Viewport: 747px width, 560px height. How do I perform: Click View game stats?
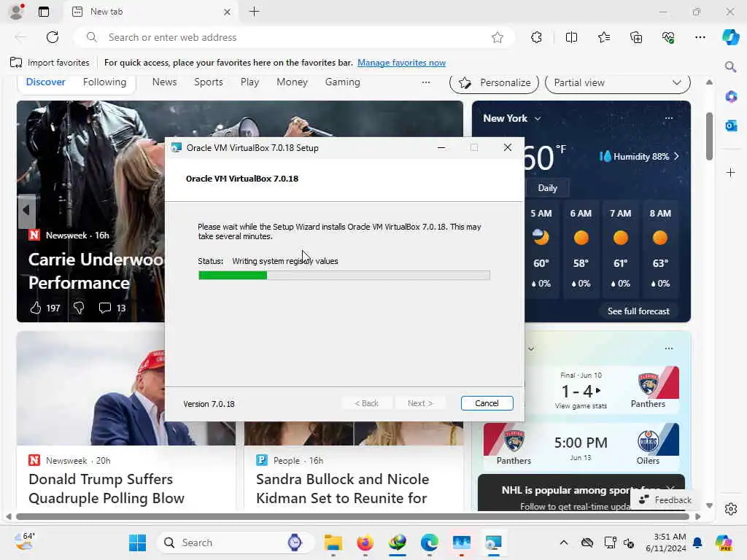tap(581, 405)
